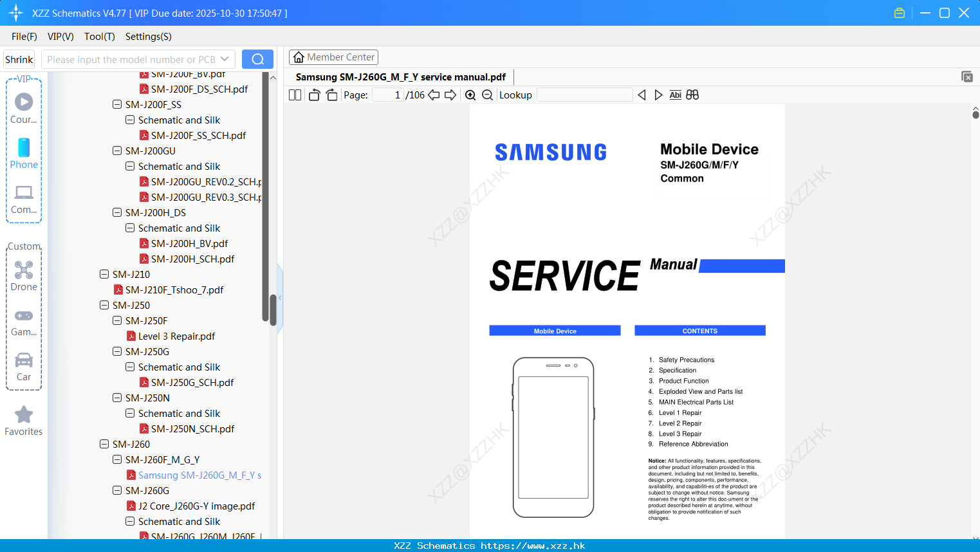Viewport: 980px width, 552px height.
Task: Find previous lookup result
Action: click(642, 95)
